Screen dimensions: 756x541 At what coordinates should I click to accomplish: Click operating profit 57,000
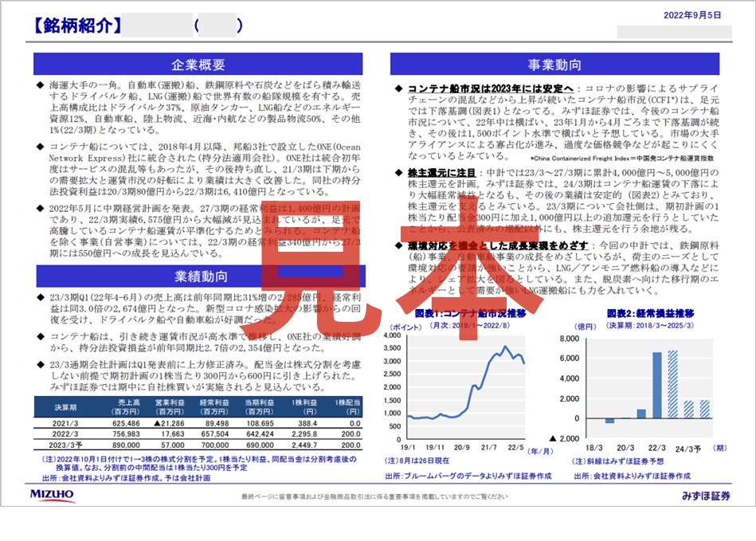173,445
